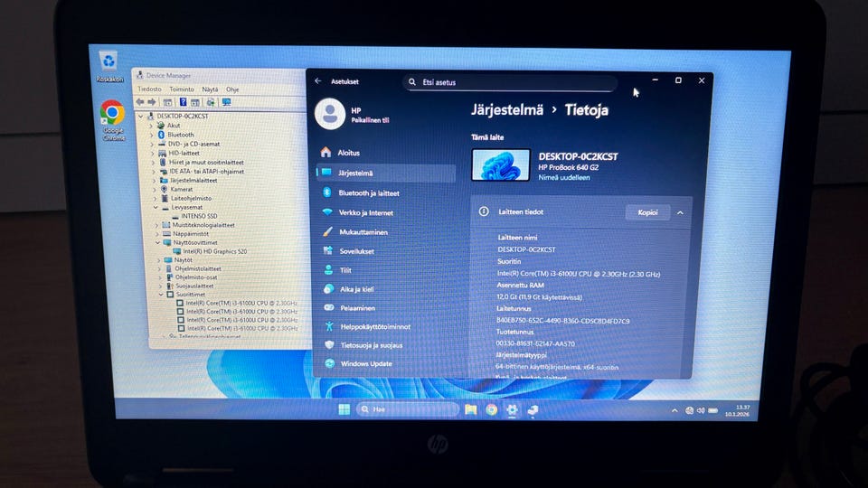Click Järjestelmä breadcrumb in Settings header
The width and height of the screenshot is (868, 488).
(507, 109)
